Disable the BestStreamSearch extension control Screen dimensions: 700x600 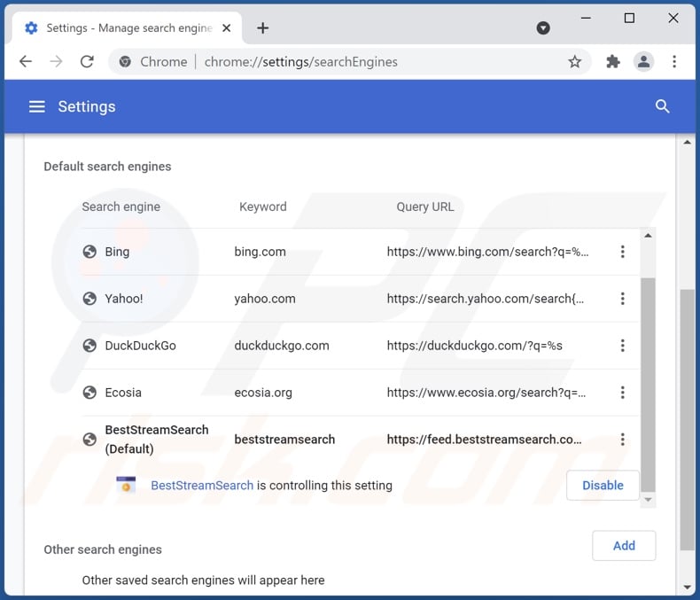[603, 486]
